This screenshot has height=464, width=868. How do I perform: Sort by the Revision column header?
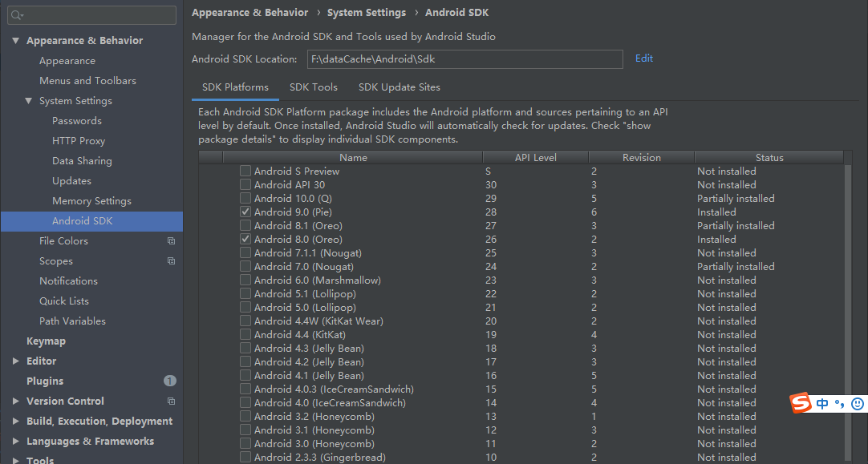pyautogui.click(x=642, y=158)
